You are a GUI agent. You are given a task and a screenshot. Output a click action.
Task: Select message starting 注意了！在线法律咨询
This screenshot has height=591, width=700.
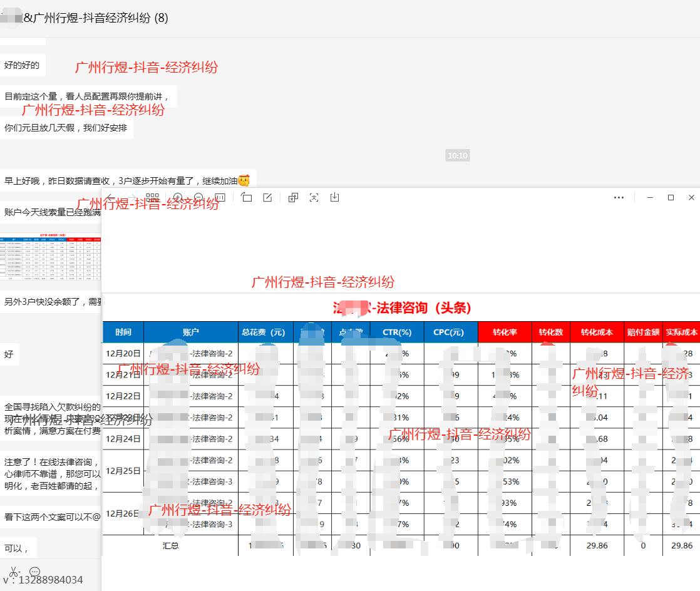click(x=51, y=473)
